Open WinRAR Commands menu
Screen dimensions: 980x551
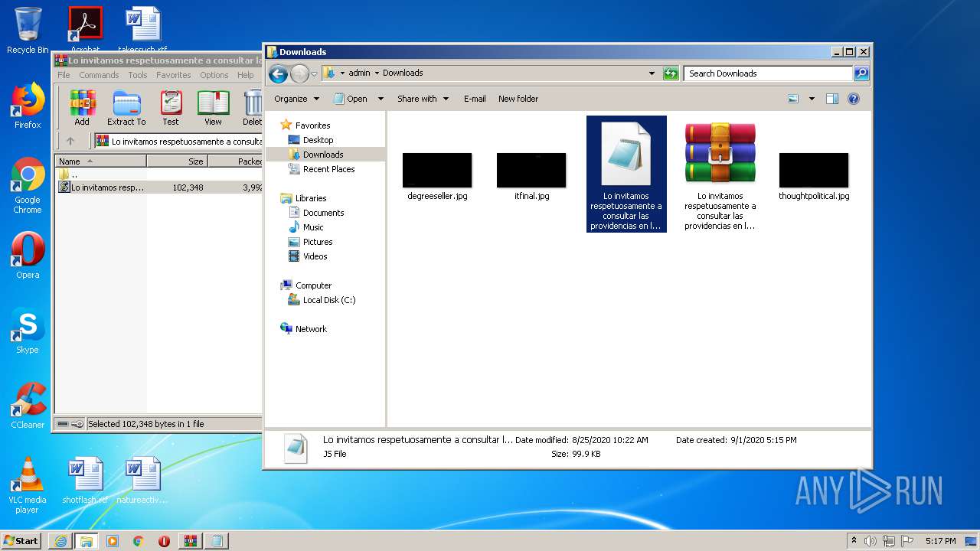(99, 75)
